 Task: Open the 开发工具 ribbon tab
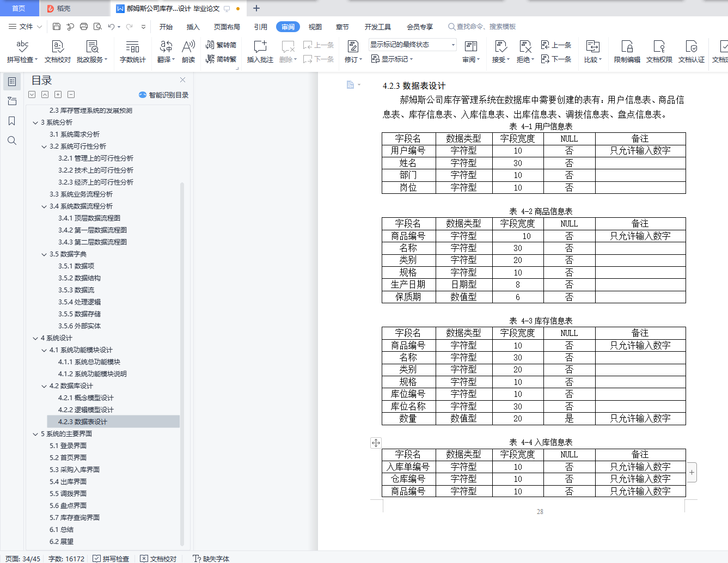(378, 27)
